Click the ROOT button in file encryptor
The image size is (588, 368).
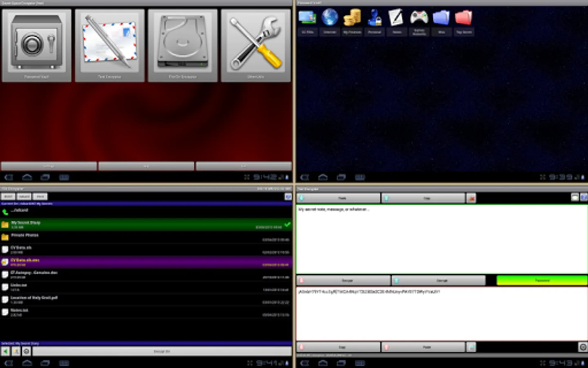click(8, 197)
